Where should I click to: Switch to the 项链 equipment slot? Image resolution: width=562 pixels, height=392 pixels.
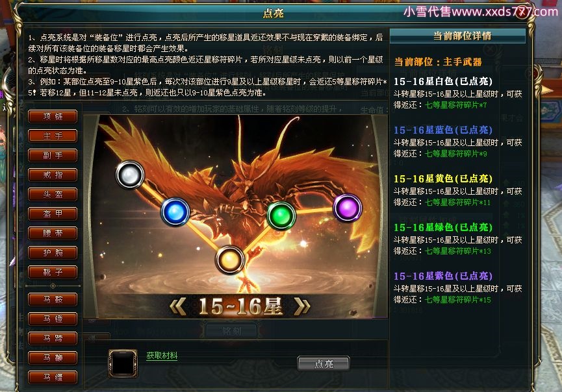click(53, 116)
